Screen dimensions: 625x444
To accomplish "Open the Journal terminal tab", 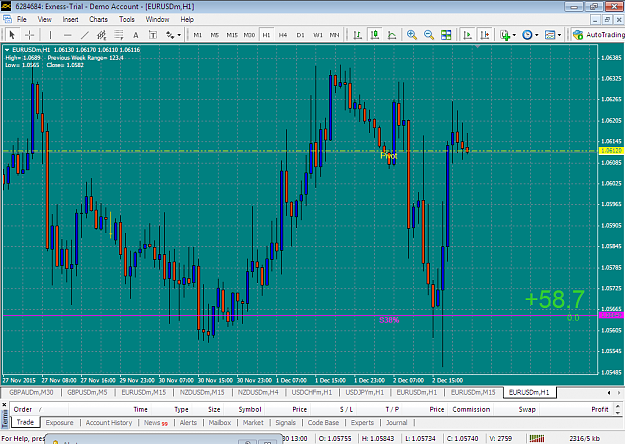I will pyautogui.click(x=397, y=422).
